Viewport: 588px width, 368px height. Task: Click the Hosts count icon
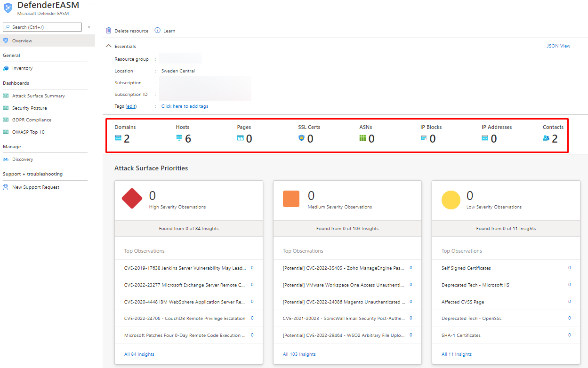pyautogui.click(x=179, y=138)
